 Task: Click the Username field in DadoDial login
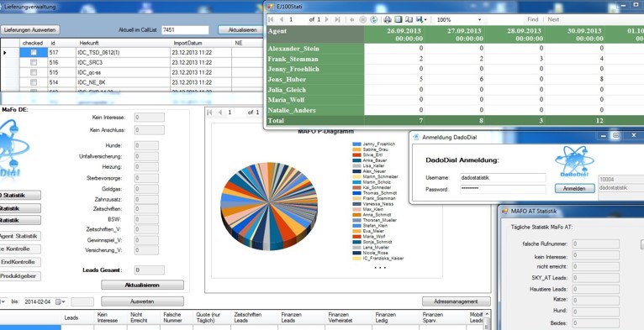[502, 178]
